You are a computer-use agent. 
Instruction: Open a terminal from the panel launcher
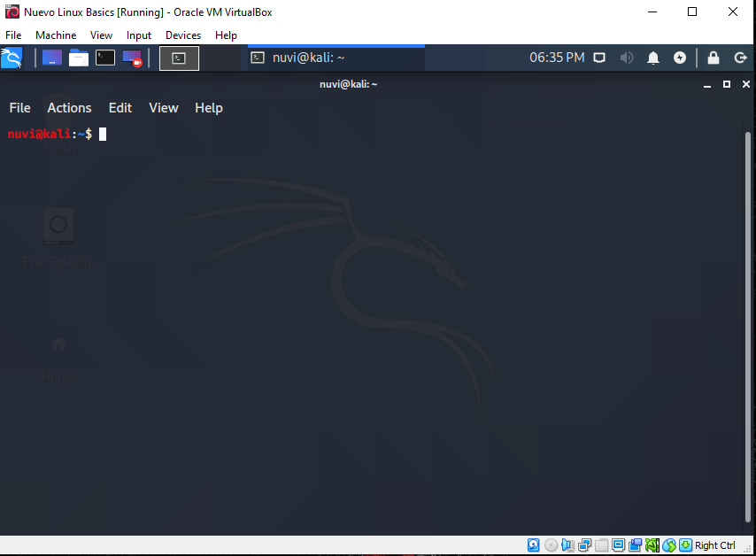pyautogui.click(x=104, y=58)
